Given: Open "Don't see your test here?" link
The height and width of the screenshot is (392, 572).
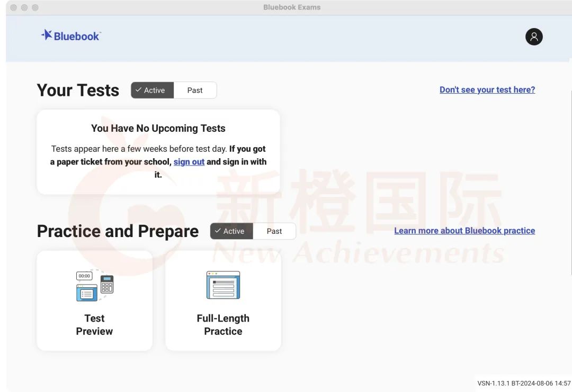Looking at the screenshot, I should [487, 89].
